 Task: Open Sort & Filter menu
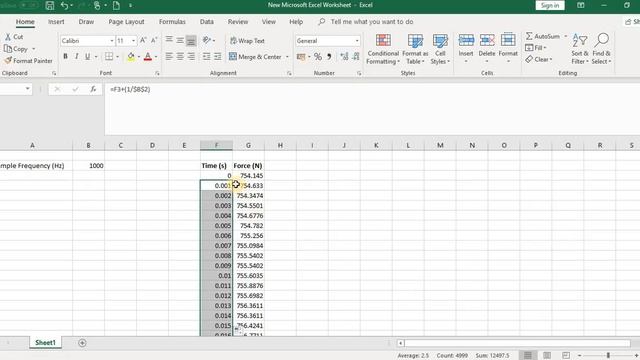(x=580, y=49)
